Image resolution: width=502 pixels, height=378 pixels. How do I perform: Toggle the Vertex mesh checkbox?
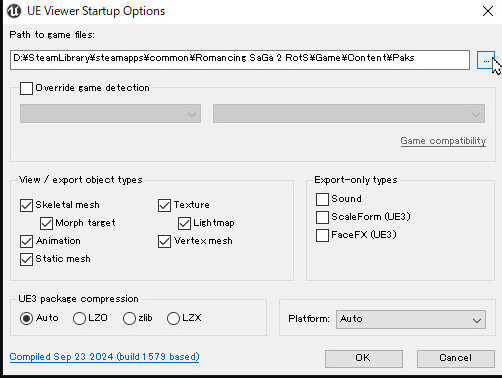[x=164, y=241]
